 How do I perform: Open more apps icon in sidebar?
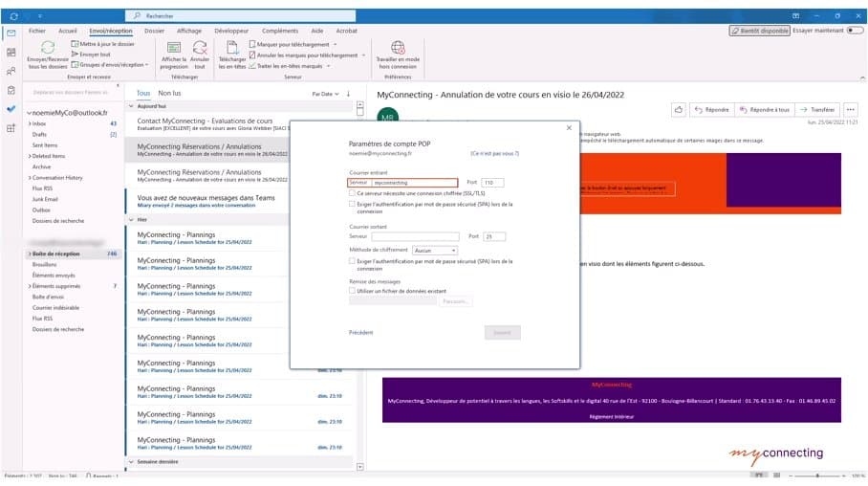11,128
